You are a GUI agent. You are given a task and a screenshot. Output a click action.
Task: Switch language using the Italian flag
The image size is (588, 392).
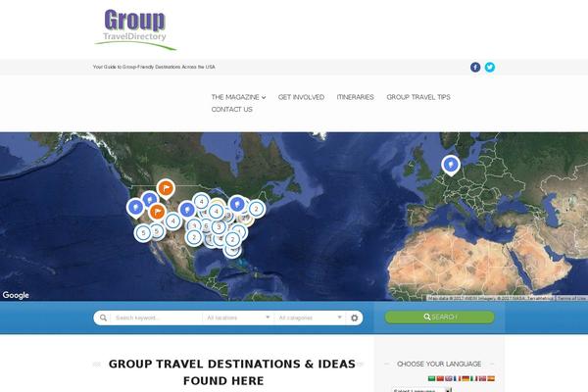click(x=474, y=378)
